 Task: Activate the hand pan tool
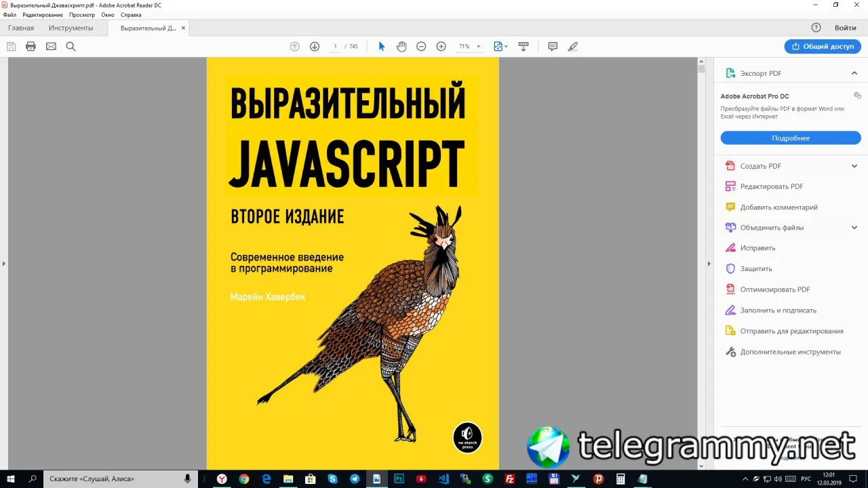tap(401, 46)
